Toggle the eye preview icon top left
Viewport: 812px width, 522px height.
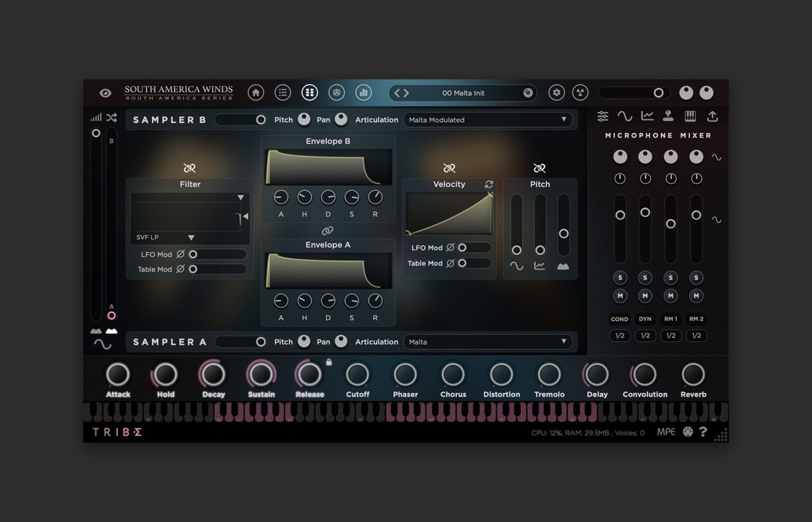[106, 93]
